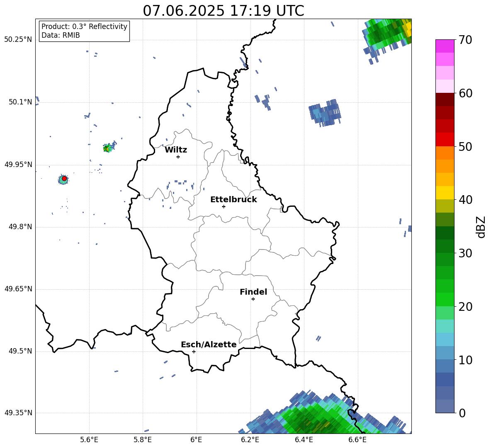Click the 6.6°E longitude label
Image resolution: width=491 pixels, height=448 pixels.
357,440
